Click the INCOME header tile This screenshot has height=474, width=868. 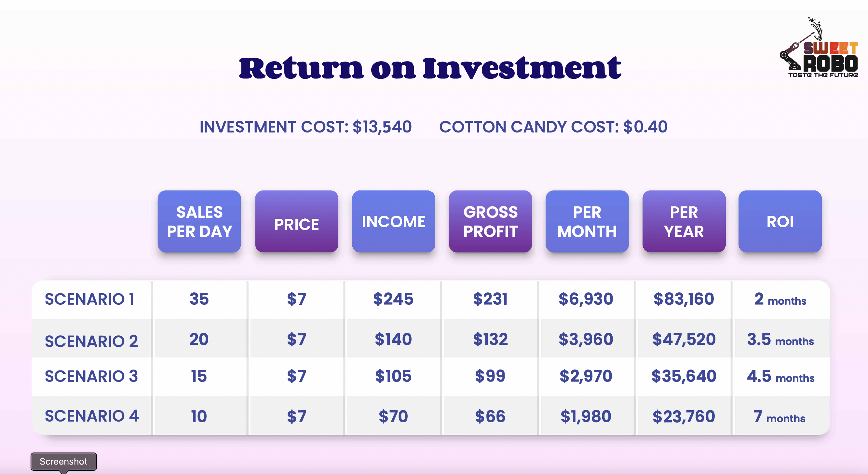pos(393,221)
